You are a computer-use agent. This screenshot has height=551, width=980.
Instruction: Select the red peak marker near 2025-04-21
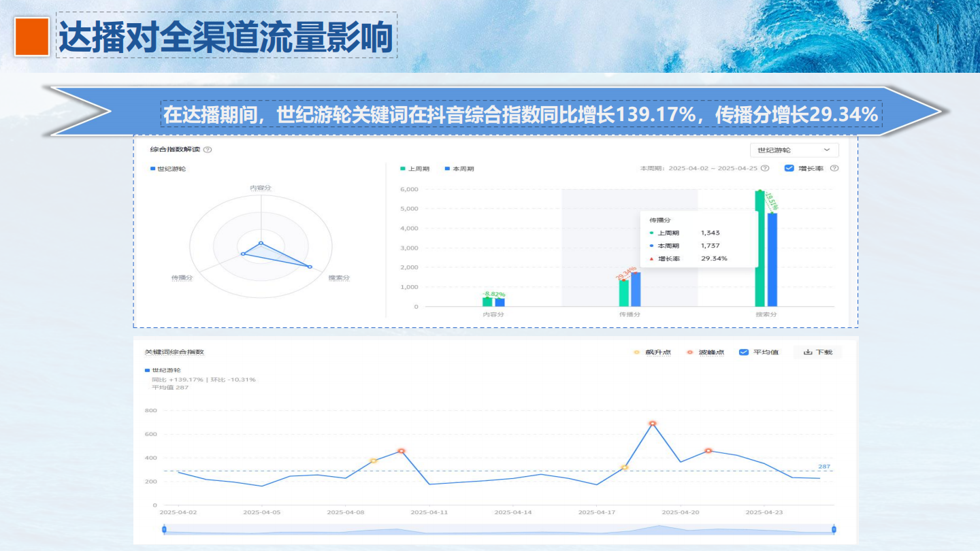pos(708,450)
